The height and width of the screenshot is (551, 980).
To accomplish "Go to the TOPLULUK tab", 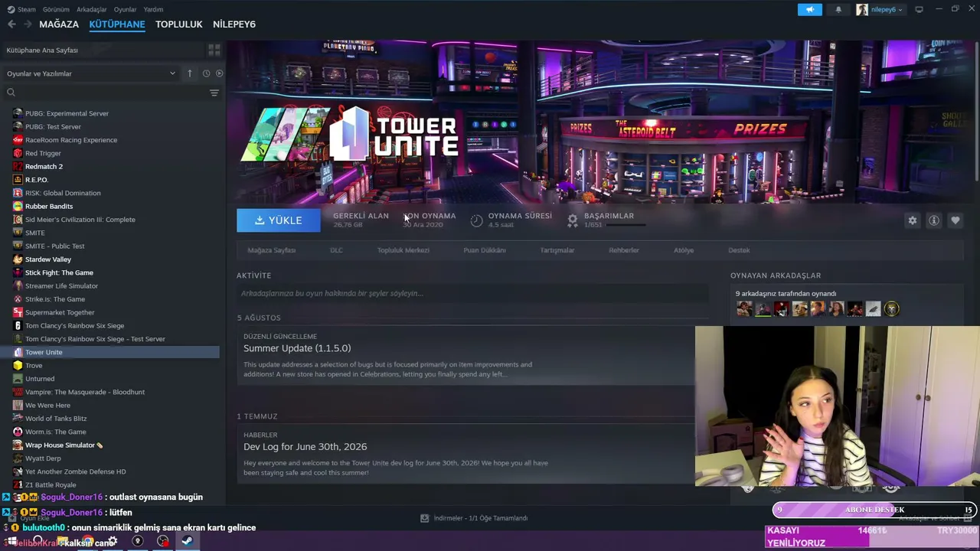I will [179, 24].
